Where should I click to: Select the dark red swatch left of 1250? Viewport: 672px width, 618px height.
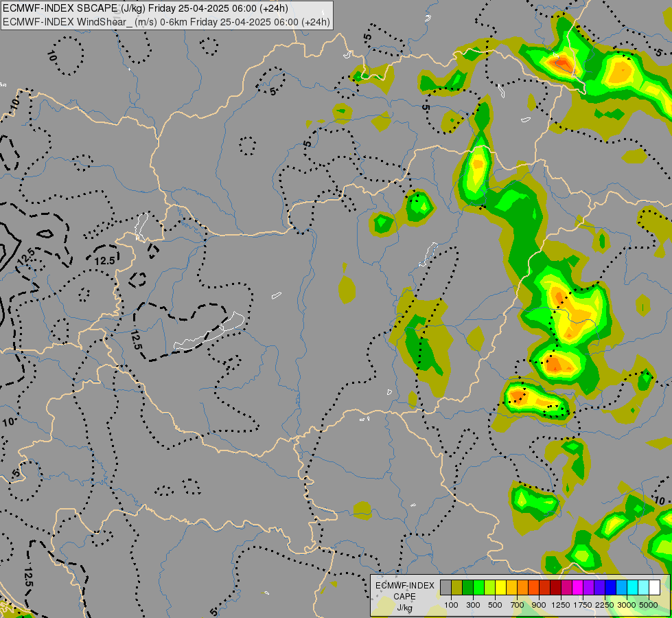click(556, 588)
